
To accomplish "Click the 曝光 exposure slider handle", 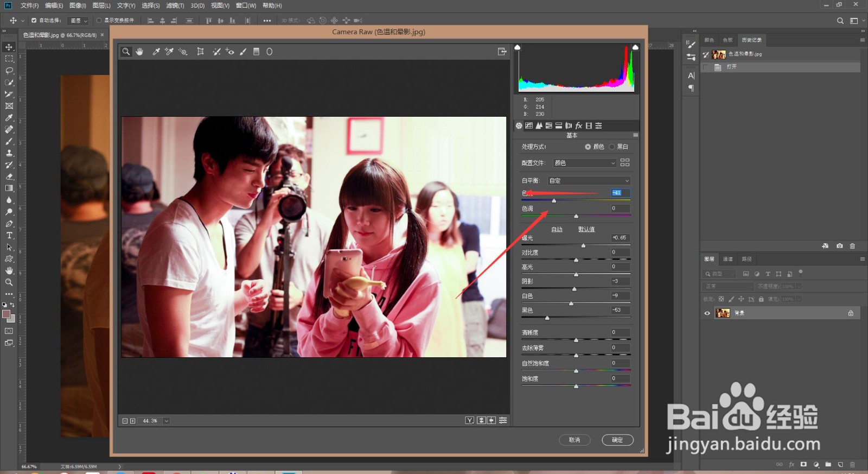I will (x=583, y=245).
